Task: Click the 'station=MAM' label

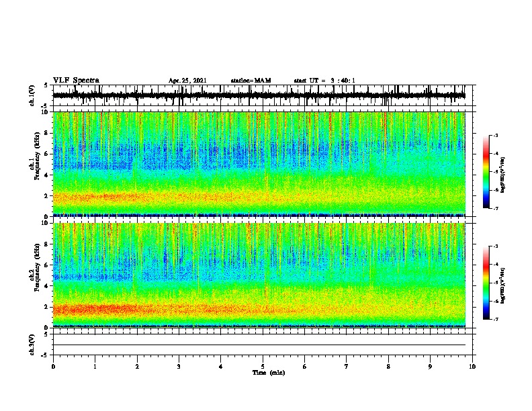Action: [251, 81]
